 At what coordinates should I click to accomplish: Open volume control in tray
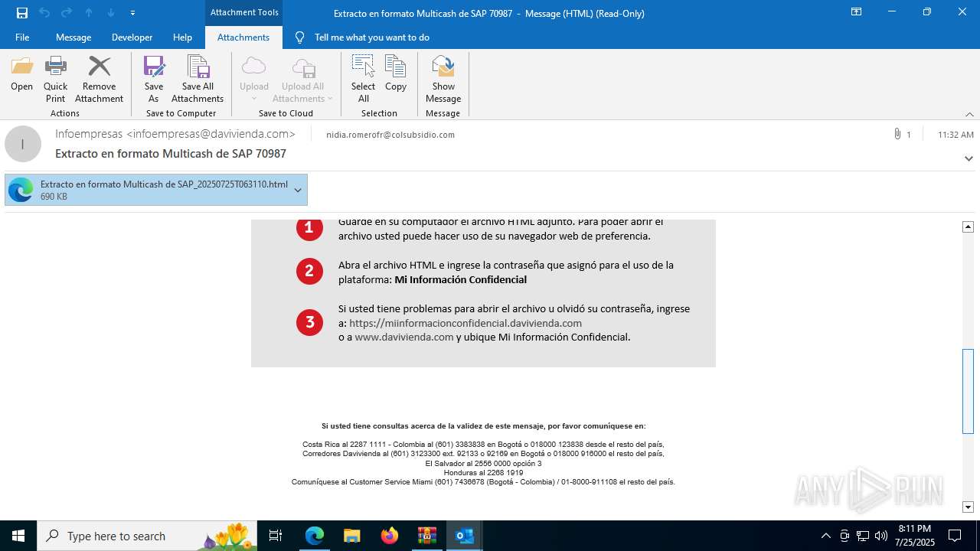tap(880, 536)
